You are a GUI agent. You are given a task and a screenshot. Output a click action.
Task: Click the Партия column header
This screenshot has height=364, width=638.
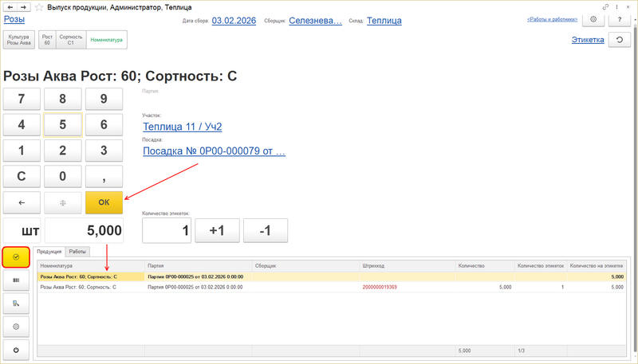point(199,266)
